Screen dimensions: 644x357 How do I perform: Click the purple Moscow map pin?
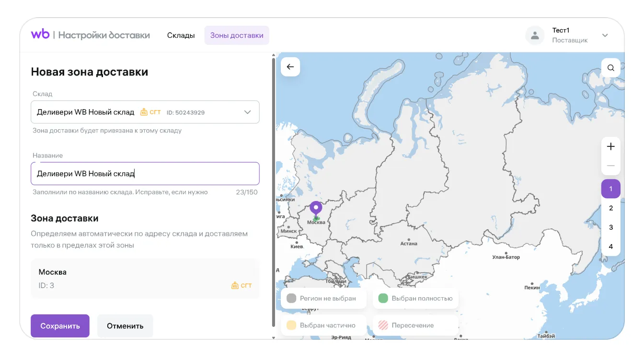point(315,210)
